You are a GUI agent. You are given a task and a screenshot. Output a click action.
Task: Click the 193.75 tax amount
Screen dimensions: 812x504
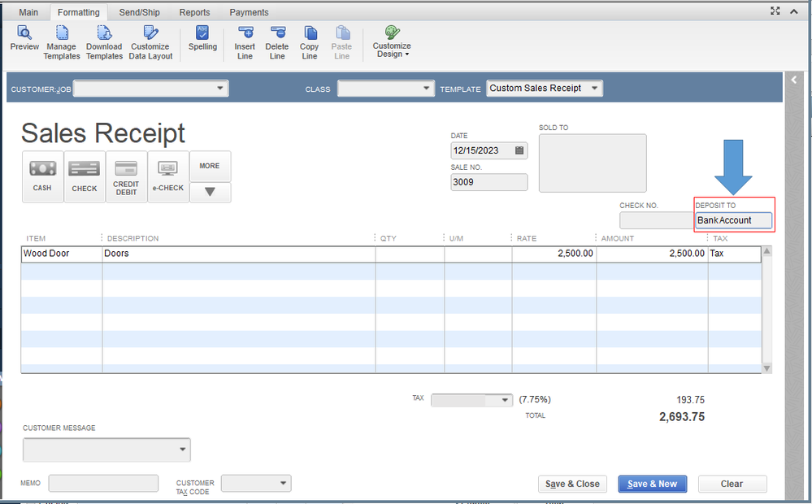pyautogui.click(x=690, y=400)
